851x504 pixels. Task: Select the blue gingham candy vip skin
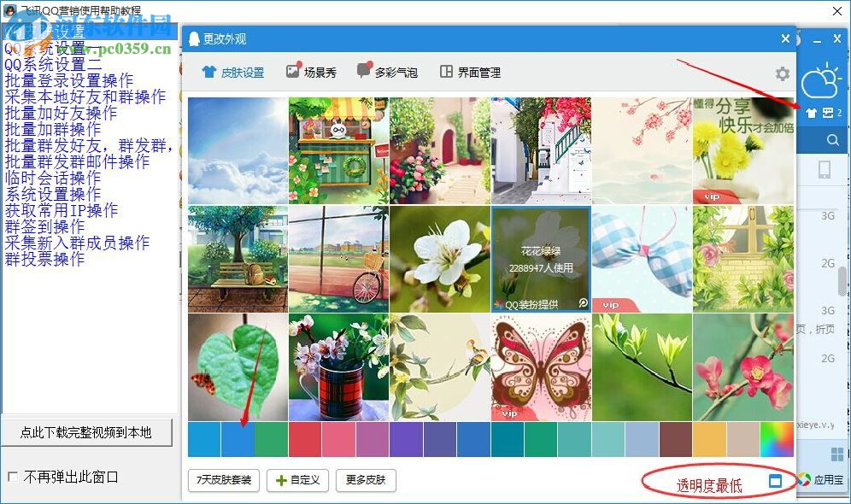(642, 259)
